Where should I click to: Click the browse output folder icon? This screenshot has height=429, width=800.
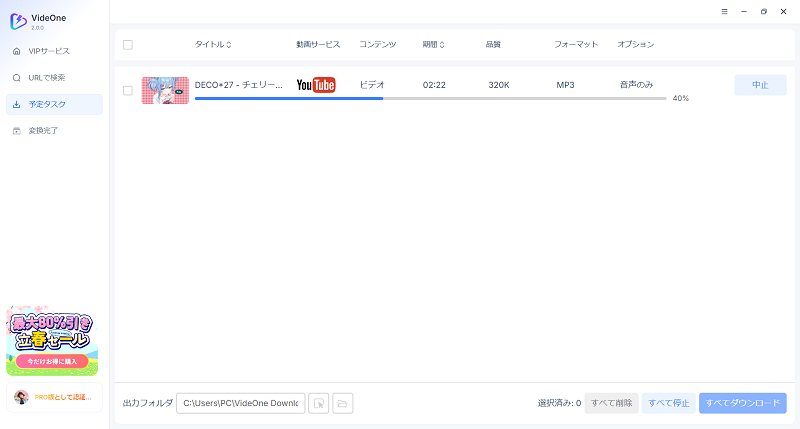point(318,403)
